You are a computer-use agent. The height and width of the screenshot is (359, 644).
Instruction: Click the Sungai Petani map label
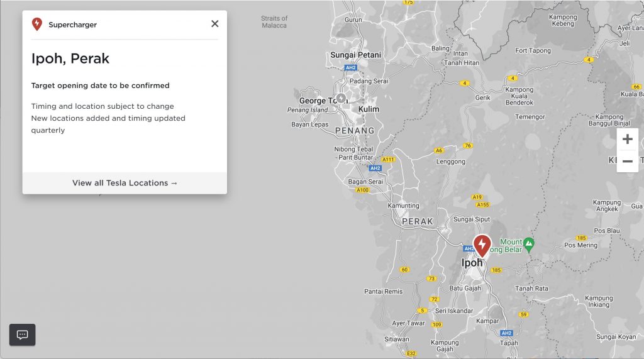[356, 55]
